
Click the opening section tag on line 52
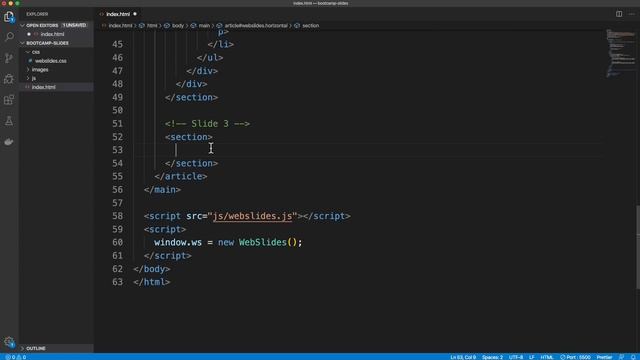coord(189,137)
